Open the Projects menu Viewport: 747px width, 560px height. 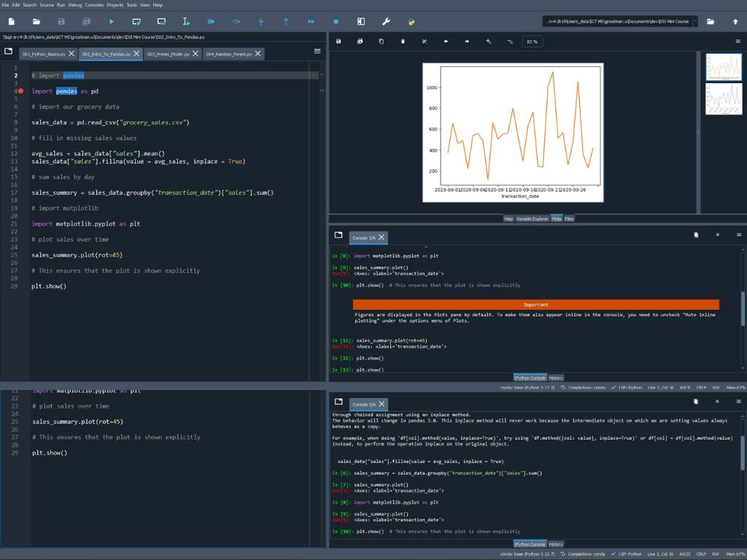click(115, 5)
